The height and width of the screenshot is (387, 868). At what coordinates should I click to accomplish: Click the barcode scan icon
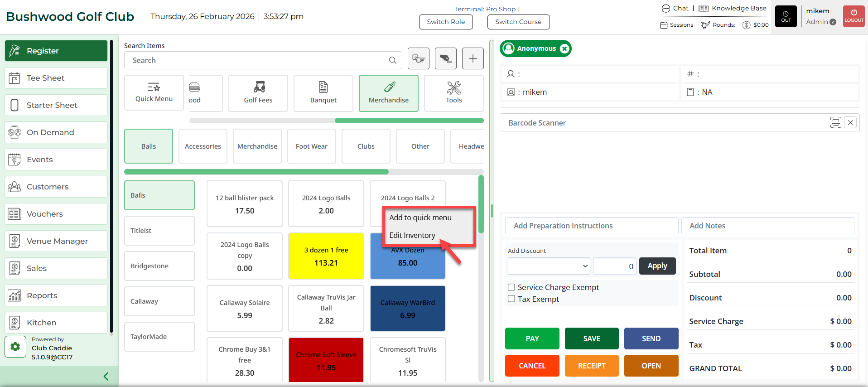[835, 122]
